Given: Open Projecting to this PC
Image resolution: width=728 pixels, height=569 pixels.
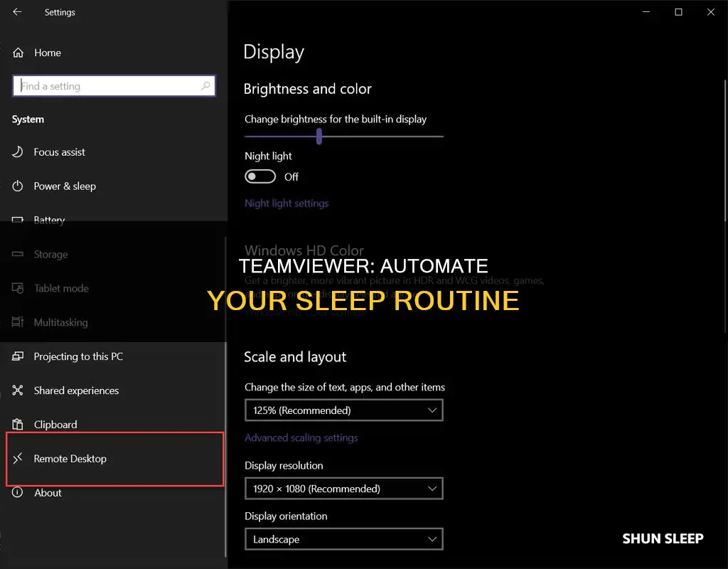Looking at the screenshot, I should [78, 356].
